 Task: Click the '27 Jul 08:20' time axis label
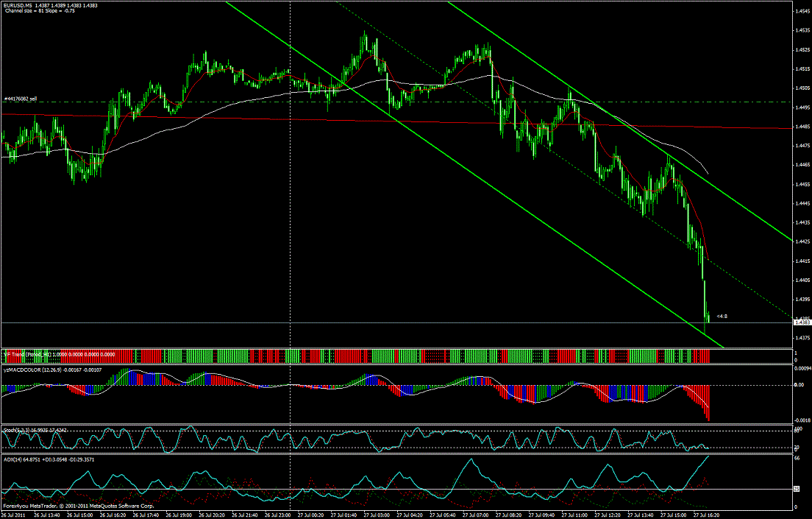(508, 515)
